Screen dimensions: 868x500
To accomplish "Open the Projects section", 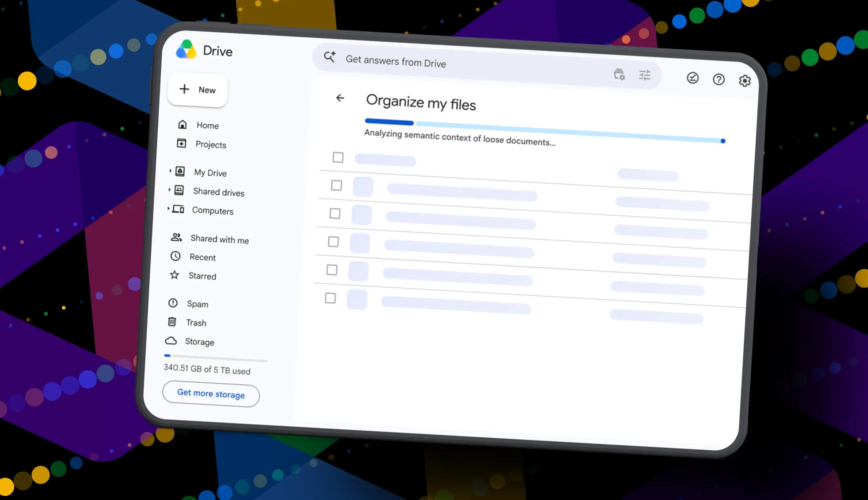I will [211, 144].
